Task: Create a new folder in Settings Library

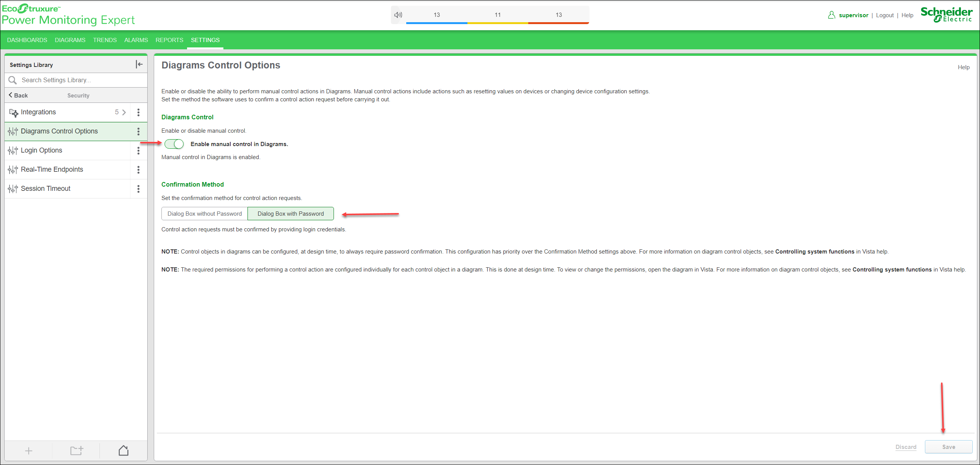Action: [76, 451]
